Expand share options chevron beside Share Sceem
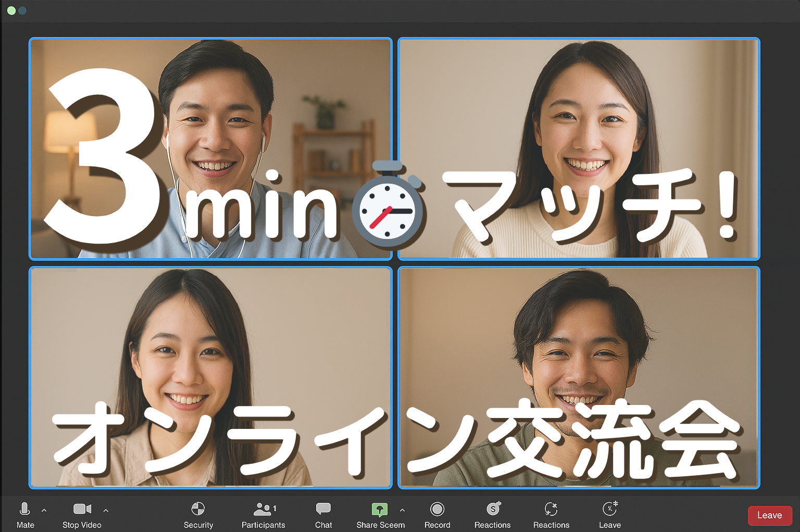Screen dimensions: 800x532 tap(402, 511)
